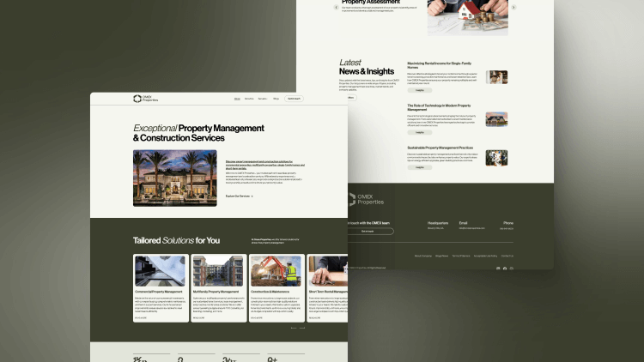Screen dimensions: 644x362
Task: Click the OMEX Properties logo in header
Action: click(145, 99)
